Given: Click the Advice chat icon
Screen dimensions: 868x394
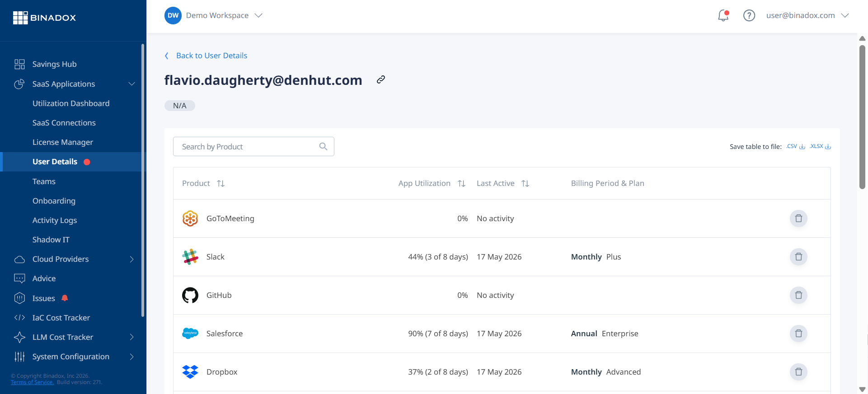Looking at the screenshot, I should tap(19, 278).
